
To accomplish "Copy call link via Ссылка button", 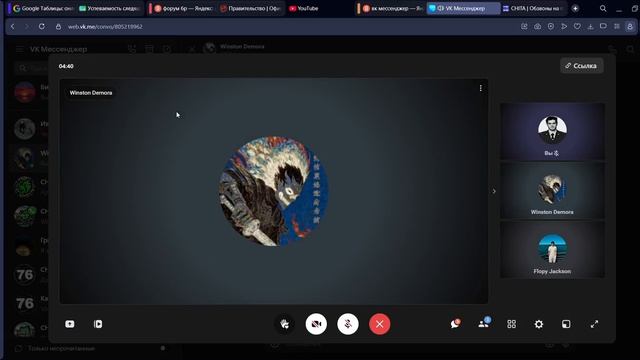I will (x=581, y=66).
